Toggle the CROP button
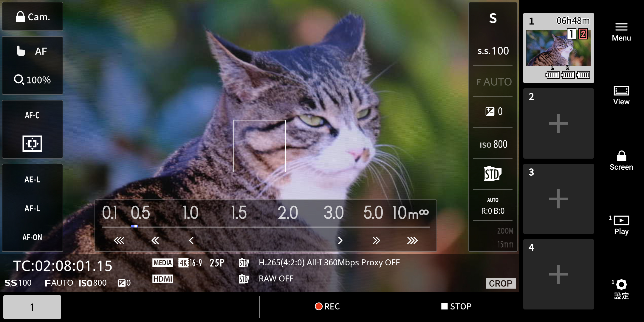The height and width of the screenshot is (322, 644). 501,283
